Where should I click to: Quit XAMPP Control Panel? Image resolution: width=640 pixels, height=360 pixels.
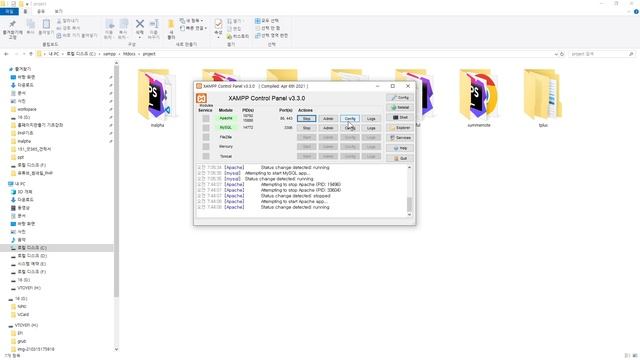pos(400,158)
